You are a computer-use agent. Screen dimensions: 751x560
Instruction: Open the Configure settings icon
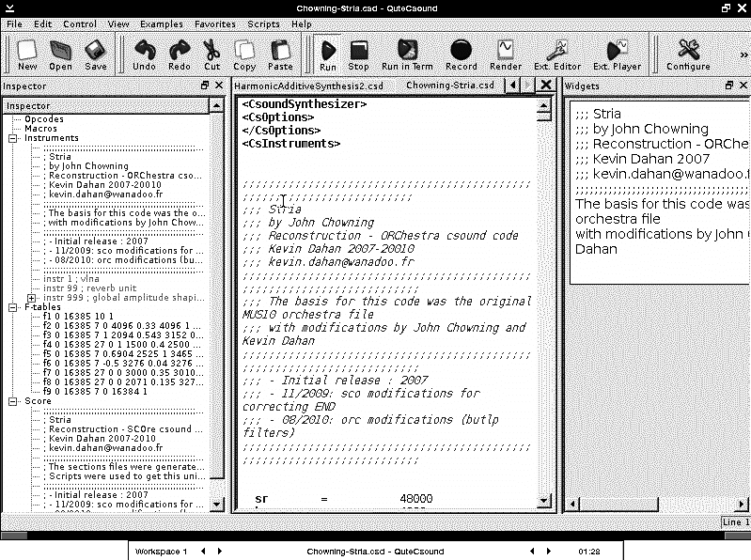[x=688, y=54]
